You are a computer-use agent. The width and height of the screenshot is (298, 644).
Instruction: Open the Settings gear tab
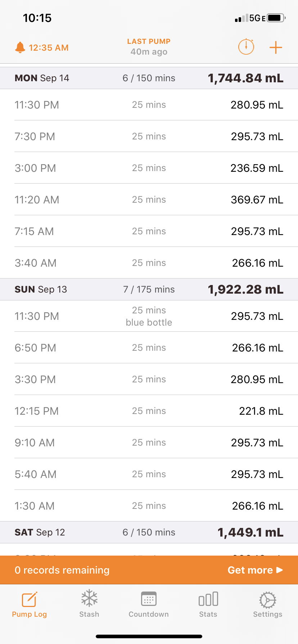click(x=267, y=604)
